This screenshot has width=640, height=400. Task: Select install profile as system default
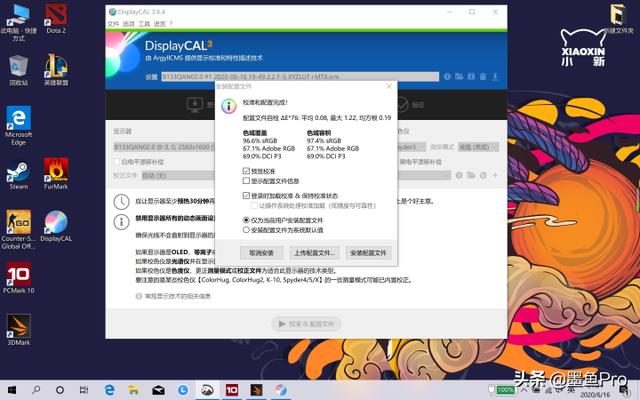point(246,230)
